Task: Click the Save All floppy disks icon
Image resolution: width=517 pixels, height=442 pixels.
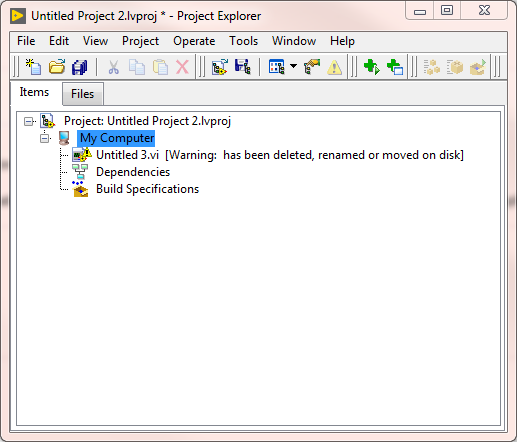Action: [80, 67]
